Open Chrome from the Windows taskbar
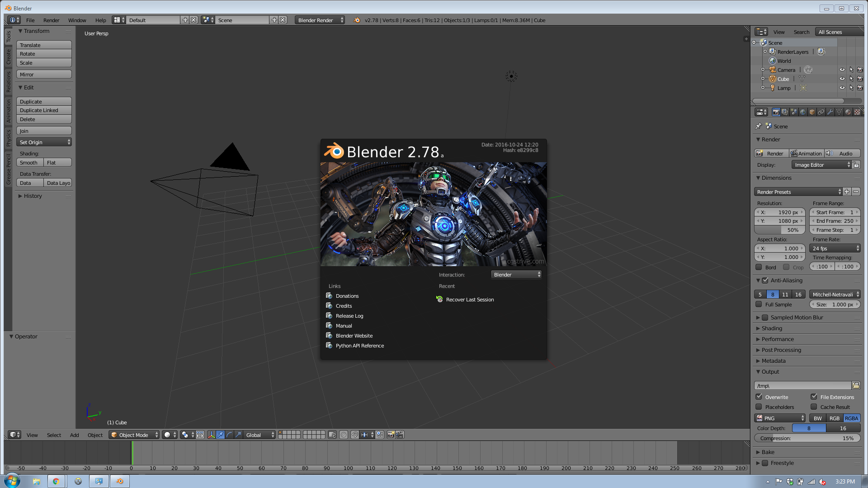The height and width of the screenshot is (488, 868). click(56, 481)
